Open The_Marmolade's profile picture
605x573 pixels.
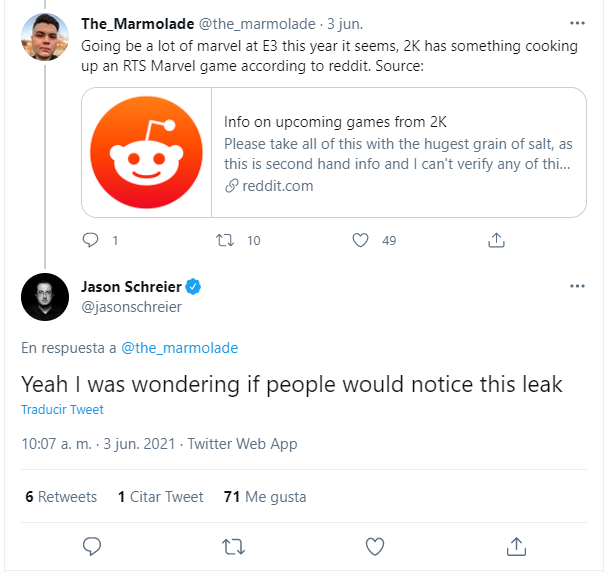(45, 39)
